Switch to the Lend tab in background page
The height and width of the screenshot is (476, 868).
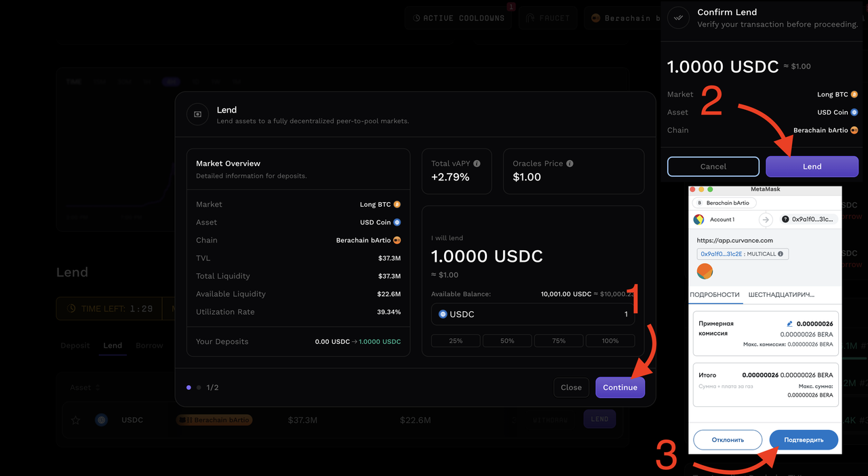pos(113,345)
